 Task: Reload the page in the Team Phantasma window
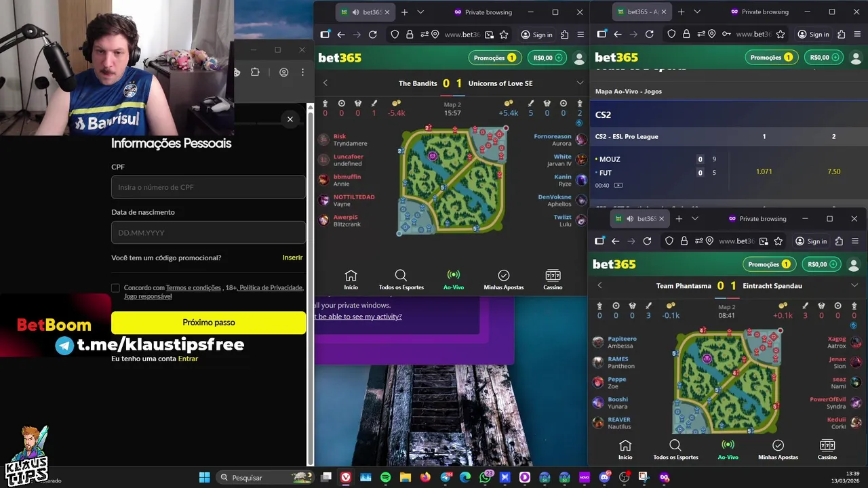[647, 241]
